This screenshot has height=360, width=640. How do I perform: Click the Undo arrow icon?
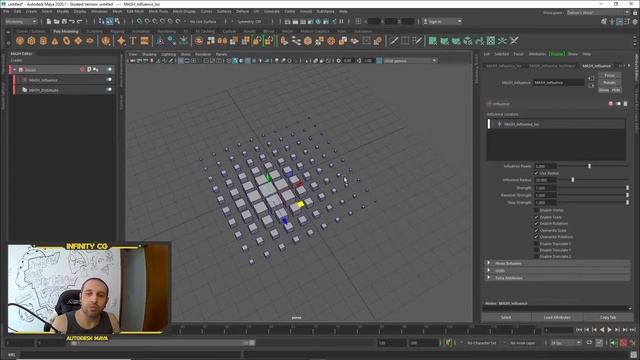pos(72,21)
